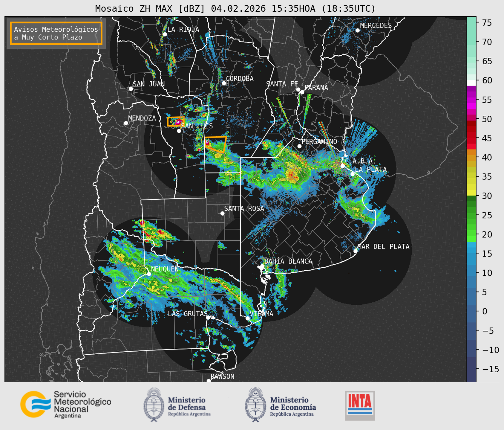
Task: Click the magenta 55 dBZ band on the scale
Action: click(x=471, y=100)
